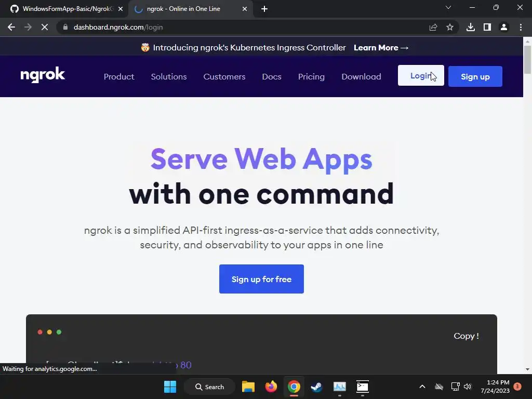Click the Login button
The height and width of the screenshot is (399, 532).
click(421, 76)
